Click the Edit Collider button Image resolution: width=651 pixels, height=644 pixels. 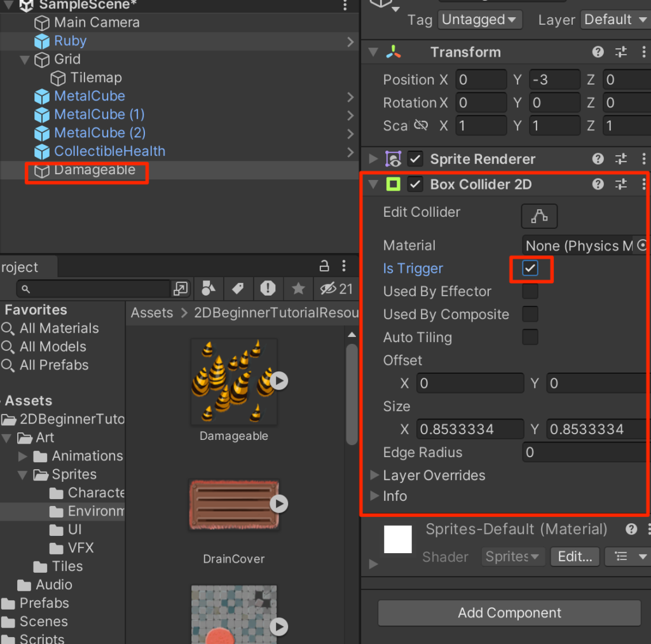[539, 216]
